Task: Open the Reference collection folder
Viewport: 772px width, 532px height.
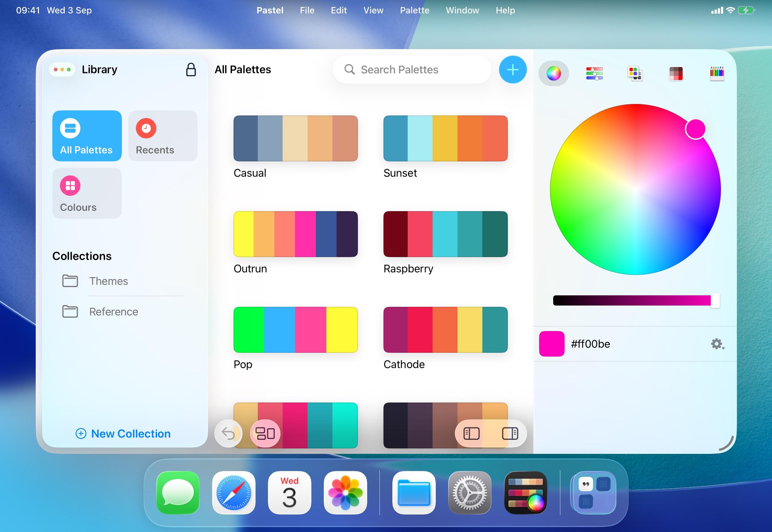Action: [x=123, y=312]
